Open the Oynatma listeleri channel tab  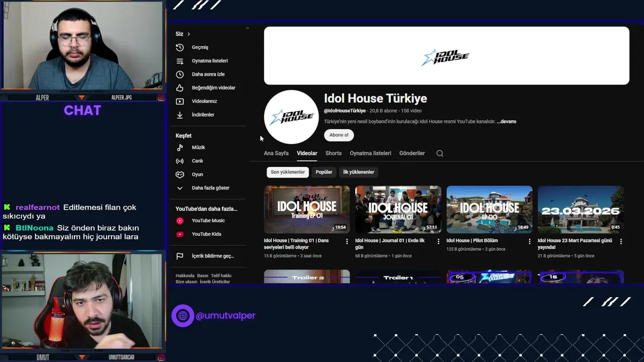370,153
